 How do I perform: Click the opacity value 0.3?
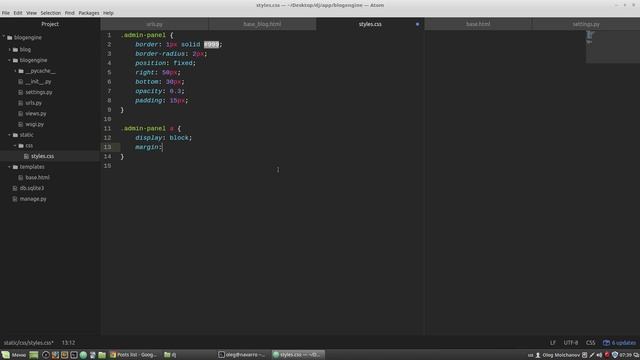click(176, 91)
